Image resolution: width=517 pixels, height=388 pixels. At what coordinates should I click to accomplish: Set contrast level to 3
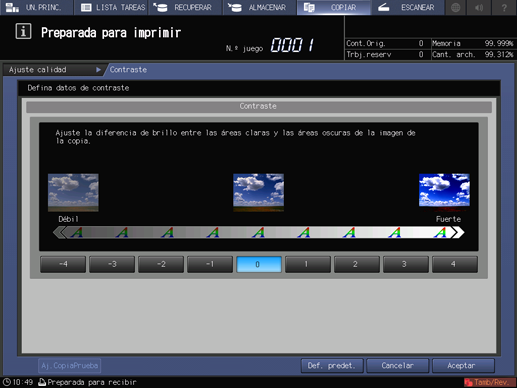(406, 264)
